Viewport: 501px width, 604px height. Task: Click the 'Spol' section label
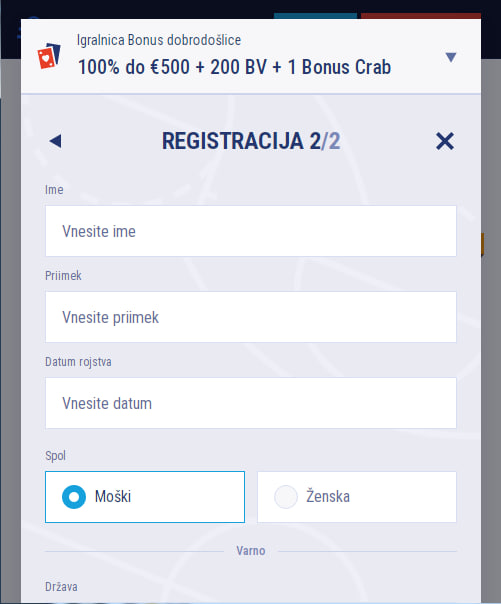coord(55,456)
